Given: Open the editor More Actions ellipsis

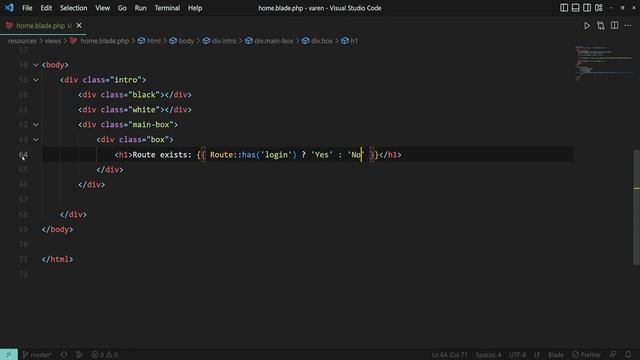Looking at the screenshot, I should 628,26.
